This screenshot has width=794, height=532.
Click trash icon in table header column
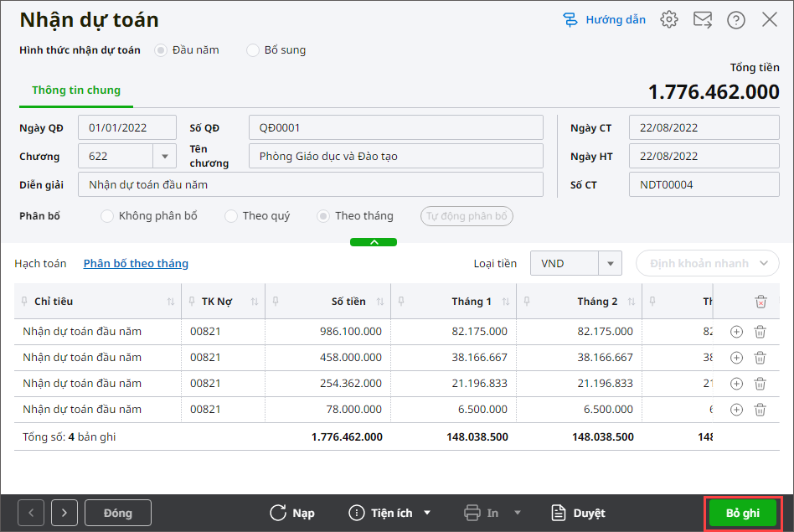[x=760, y=302]
